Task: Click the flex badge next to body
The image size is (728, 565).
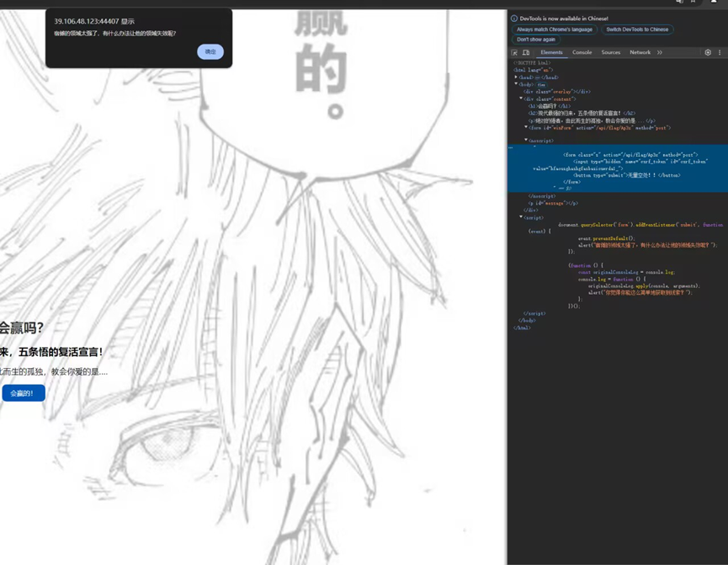Action: [541, 84]
